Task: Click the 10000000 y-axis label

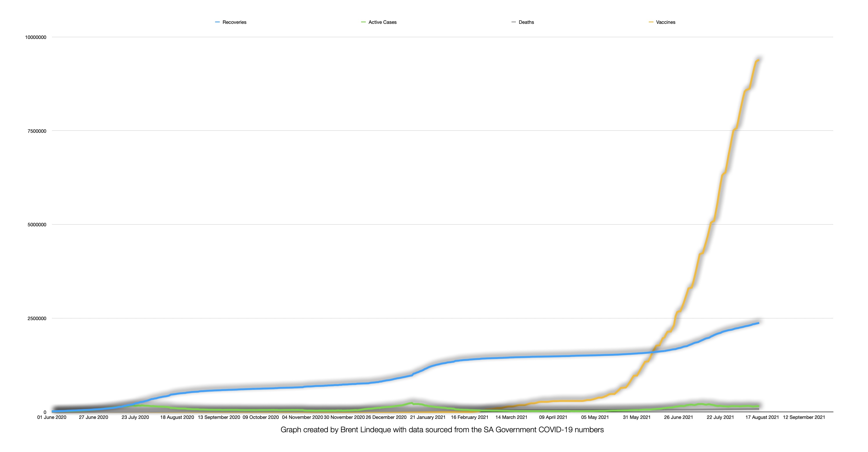Action: tap(36, 37)
